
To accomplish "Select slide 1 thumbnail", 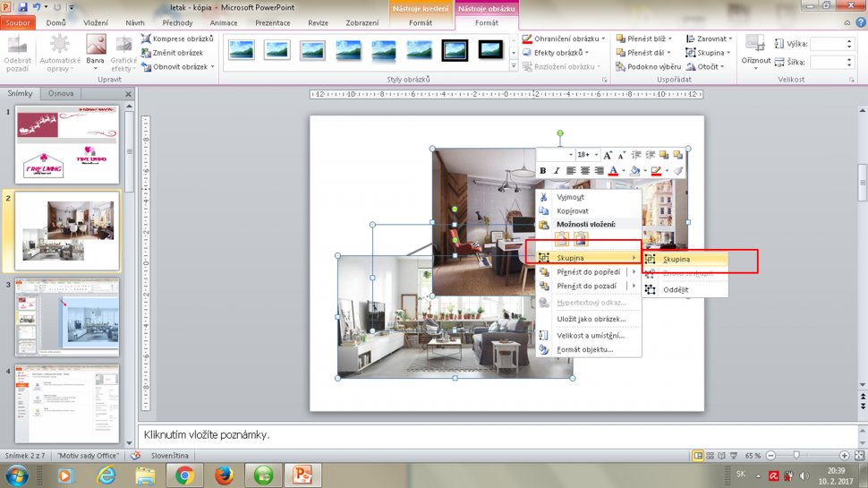I will pos(67,144).
